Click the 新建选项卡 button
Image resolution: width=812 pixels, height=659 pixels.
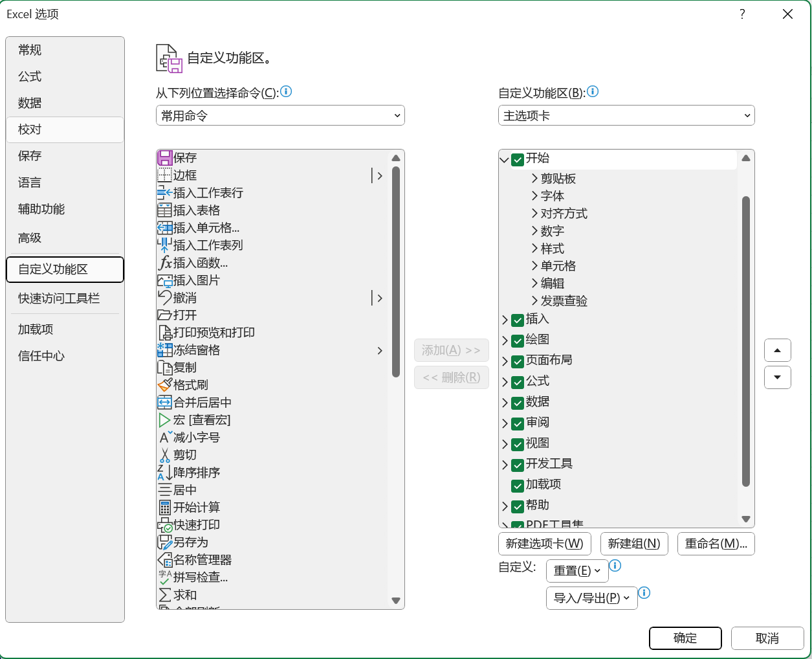tap(544, 544)
